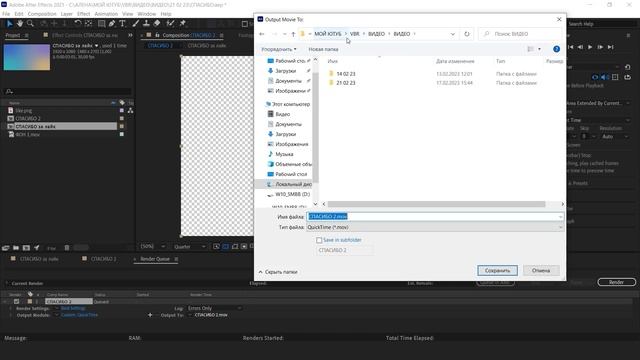The image size is (640, 360).
Task: Toggle mask and shape path visibility in viewer
Action: (235, 247)
